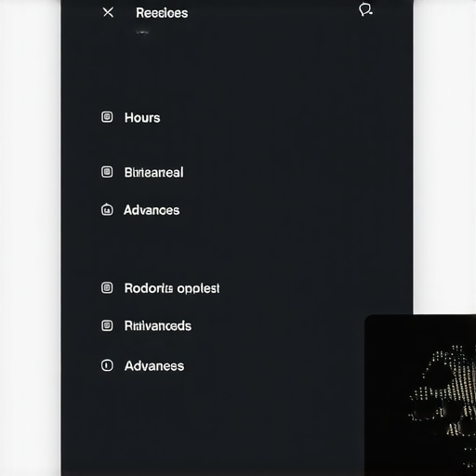Click the icon beside Rodoris opplest

pyautogui.click(x=107, y=287)
